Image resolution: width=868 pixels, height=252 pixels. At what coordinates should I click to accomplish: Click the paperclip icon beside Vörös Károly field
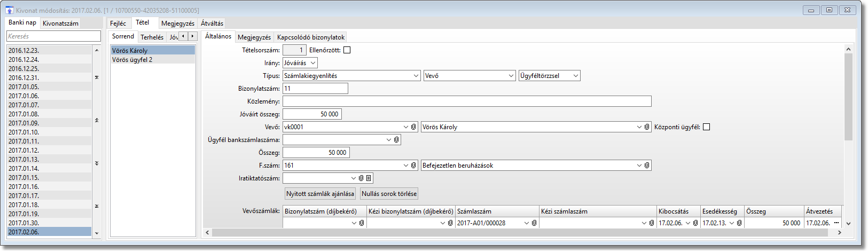[x=647, y=127]
